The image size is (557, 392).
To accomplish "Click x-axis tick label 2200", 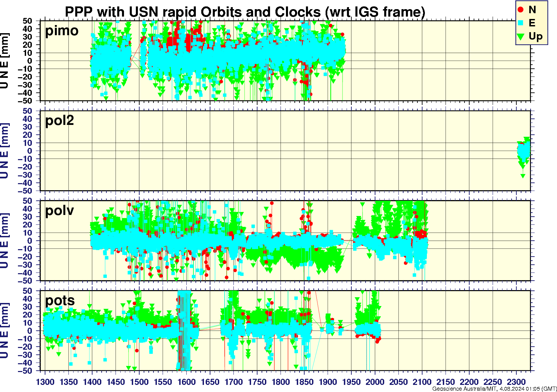I will [469, 382].
